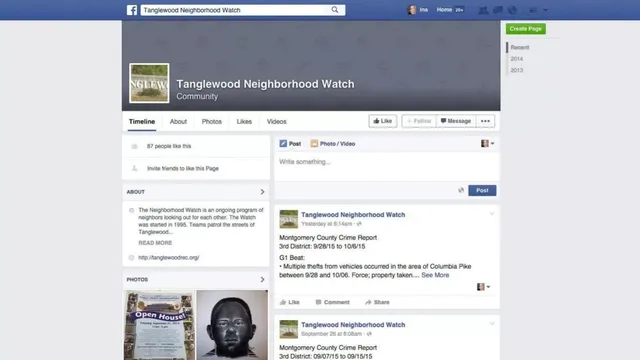Viewport: 640px width, 360px height.
Task: Expand the ABOUT section chevron
Action: [x=262, y=192]
